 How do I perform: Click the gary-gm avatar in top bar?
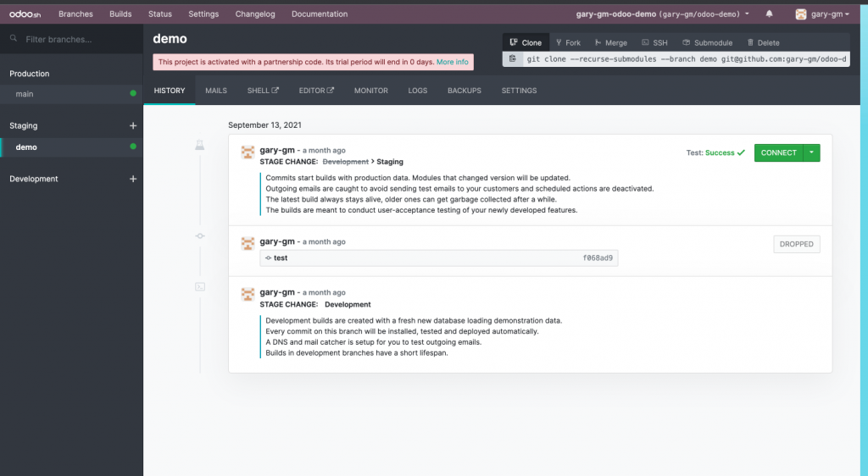coord(800,14)
